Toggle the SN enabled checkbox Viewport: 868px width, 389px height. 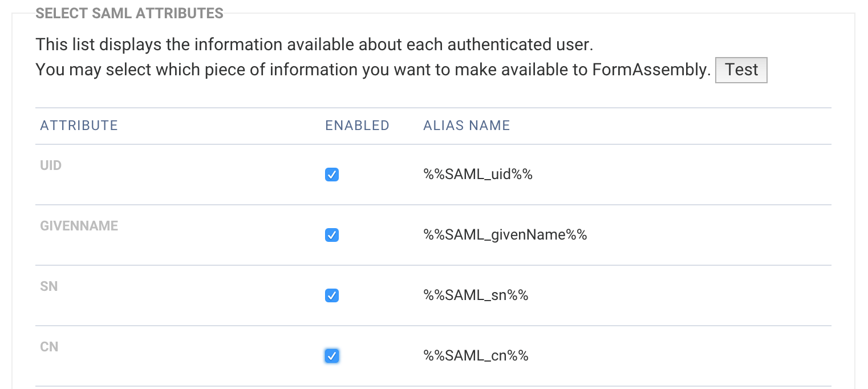click(x=331, y=295)
